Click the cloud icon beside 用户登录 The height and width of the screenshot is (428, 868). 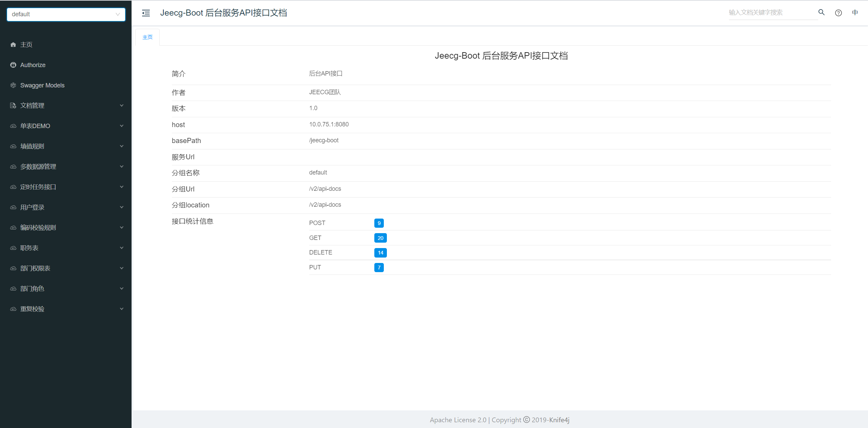click(13, 207)
